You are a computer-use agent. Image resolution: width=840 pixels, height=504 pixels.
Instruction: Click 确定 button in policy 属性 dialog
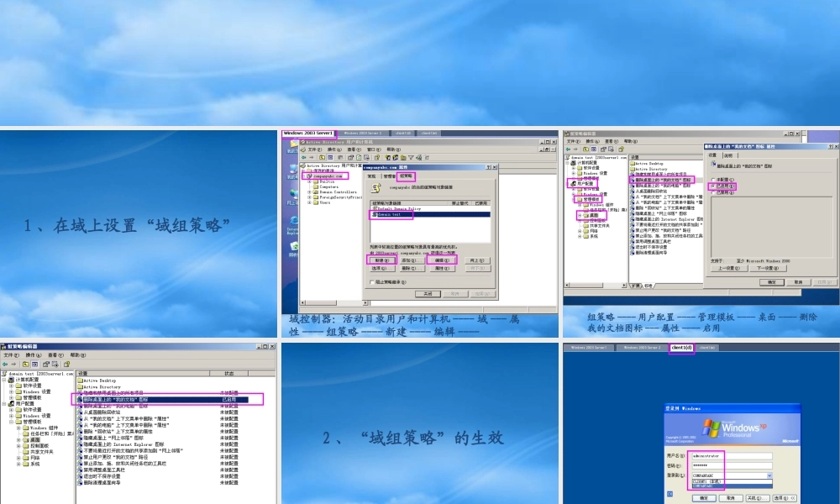pyautogui.click(x=771, y=282)
